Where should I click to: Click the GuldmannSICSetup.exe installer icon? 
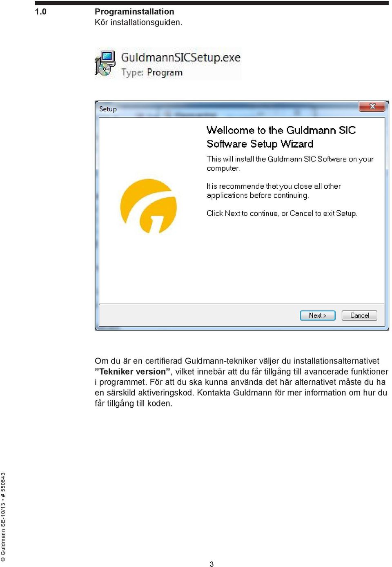point(105,63)
